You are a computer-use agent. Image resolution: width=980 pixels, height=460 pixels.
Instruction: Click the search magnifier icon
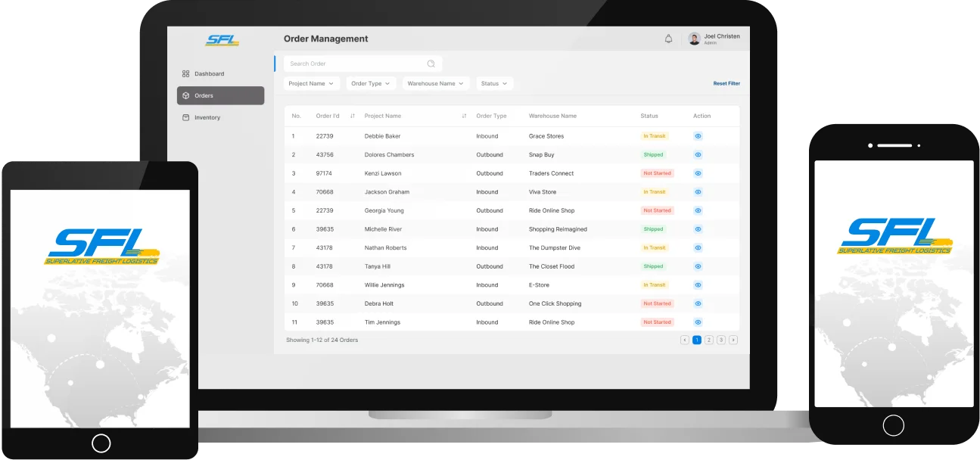431,64
